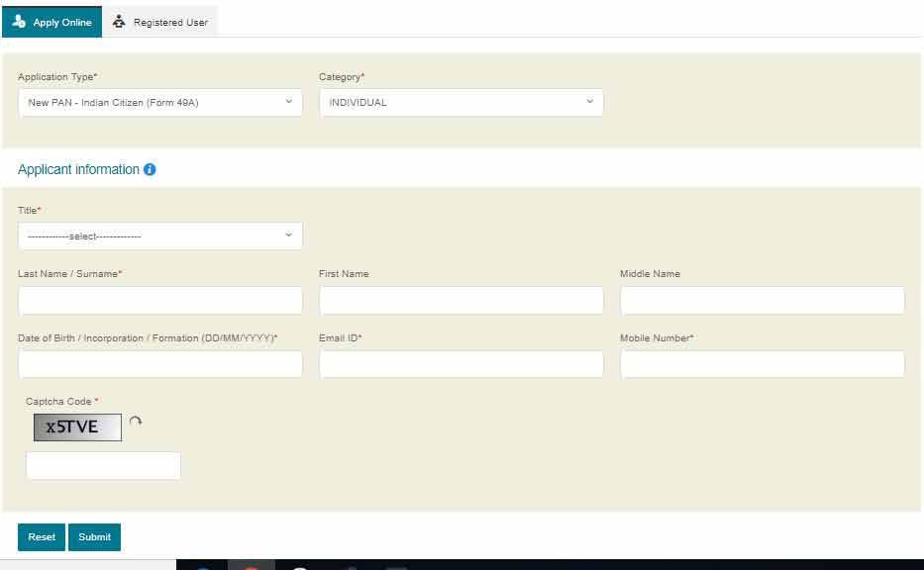Screen dimensions: 924x570
Task: Refresh the captcha code image
Action: (x=136, y=422)
